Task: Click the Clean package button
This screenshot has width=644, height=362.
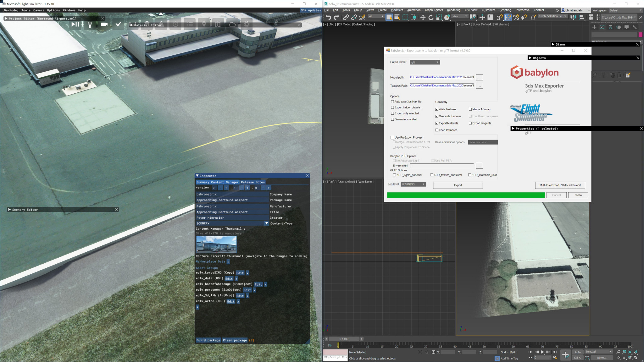Action: (235, 340)
